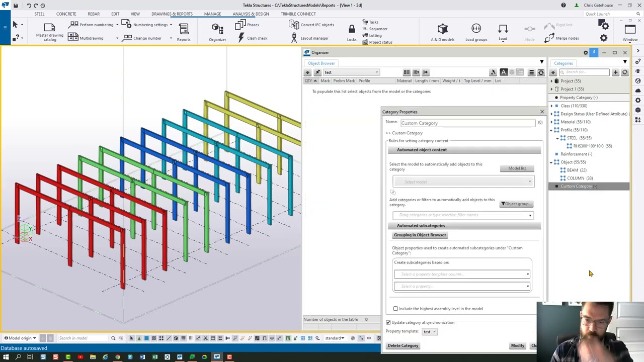Edit the Custom Category name field
The height and width of the screenshot is (362, 644).
tap(467, 123)
